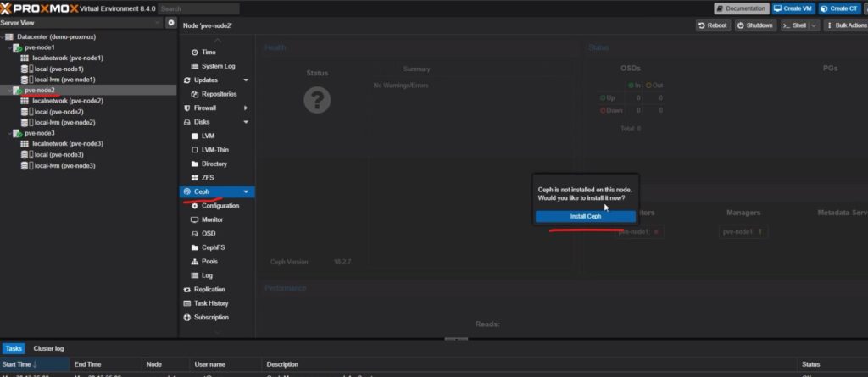Select localnetwork (pve-node2) item
This screenshot has width=868, height=377.
(x=68, y=101)
